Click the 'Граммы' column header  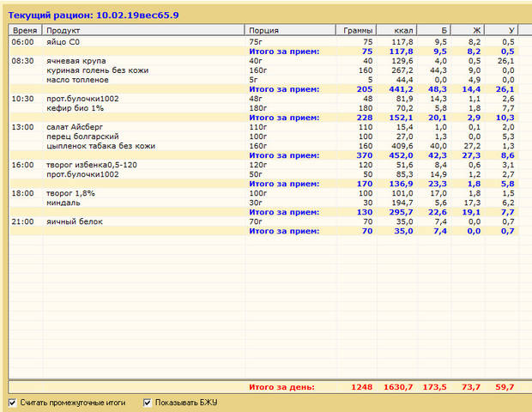[356, 30]
